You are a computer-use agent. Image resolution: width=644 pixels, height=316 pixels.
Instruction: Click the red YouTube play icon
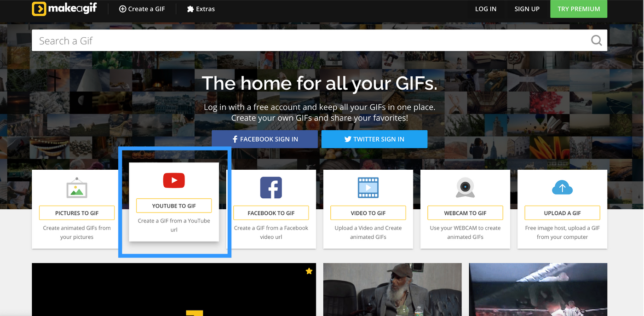(174, 180)
